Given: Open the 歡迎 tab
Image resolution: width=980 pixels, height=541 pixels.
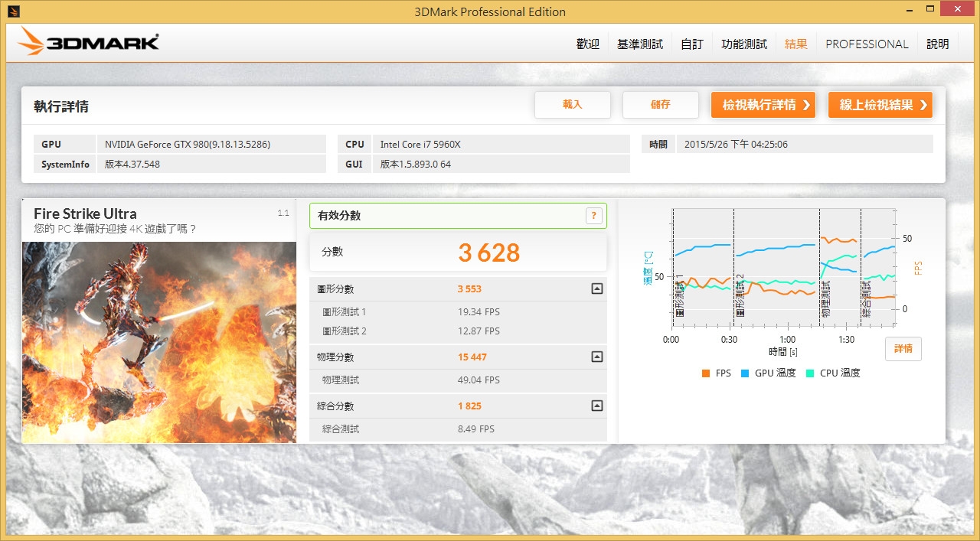Looking at the screenshot, I should pyautogui.click(x=588, y=44).
